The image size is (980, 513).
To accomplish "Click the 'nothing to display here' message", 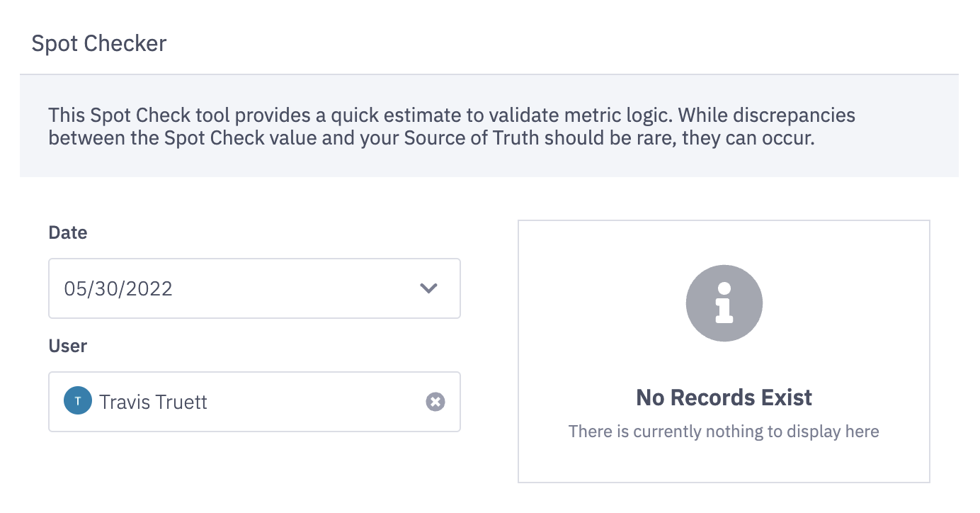I will tap(724, 431).
